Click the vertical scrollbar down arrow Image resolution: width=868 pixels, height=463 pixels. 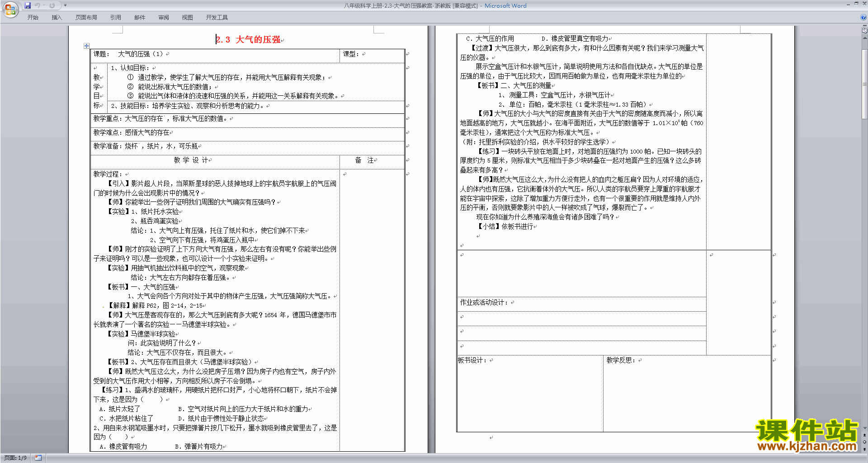[865, 428]
